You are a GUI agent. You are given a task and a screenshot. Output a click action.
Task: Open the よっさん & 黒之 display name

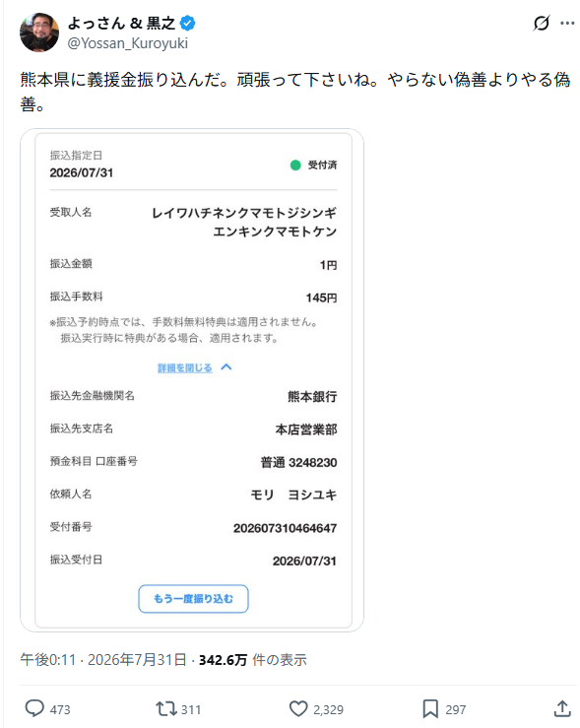(x=121, y=23)
